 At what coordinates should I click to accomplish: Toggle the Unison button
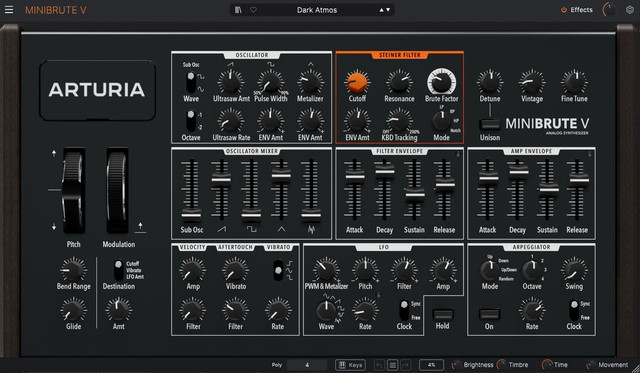(490, 124)
